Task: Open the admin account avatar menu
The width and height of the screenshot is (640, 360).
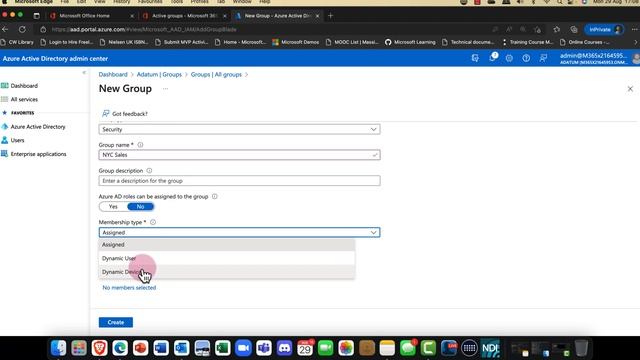Action: (x=636, y=58)
